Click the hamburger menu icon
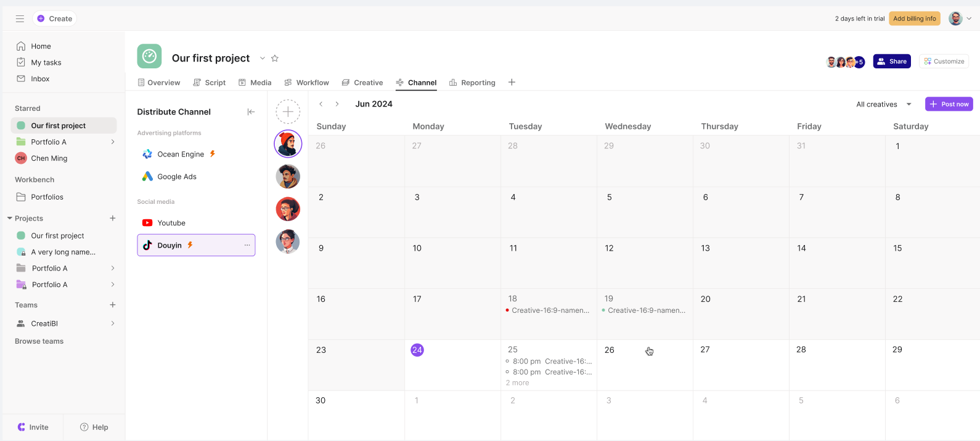 tap(20, 18)
